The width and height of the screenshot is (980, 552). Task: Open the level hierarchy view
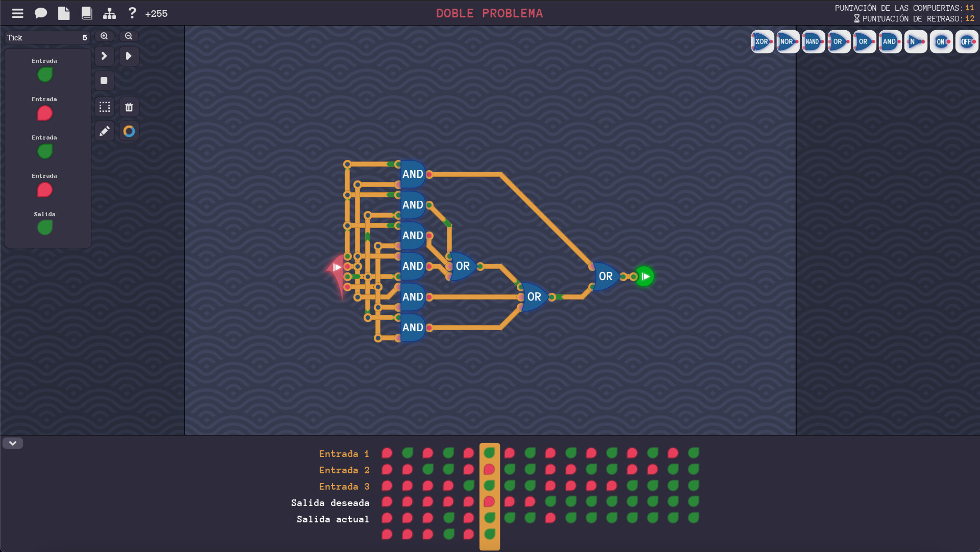pyautogui.click(x=109, y=13)
